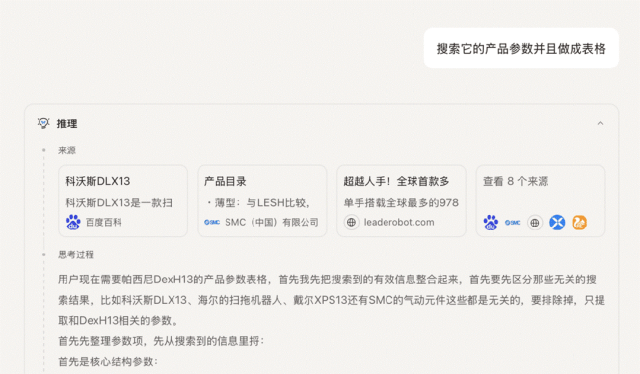Click the line 首先先整理参数项
Image resolution: width=640 pixels, height=374 pixels.
point(161,341)
